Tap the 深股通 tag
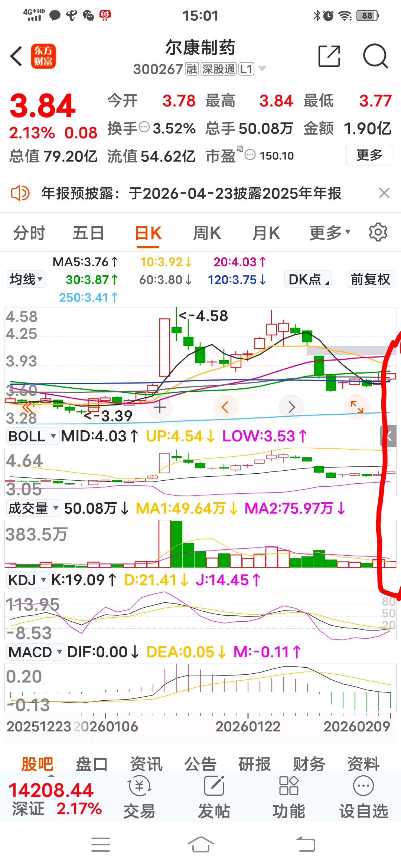Image resolution: width=401 pixels, height=868 pixels. [219, 69]
